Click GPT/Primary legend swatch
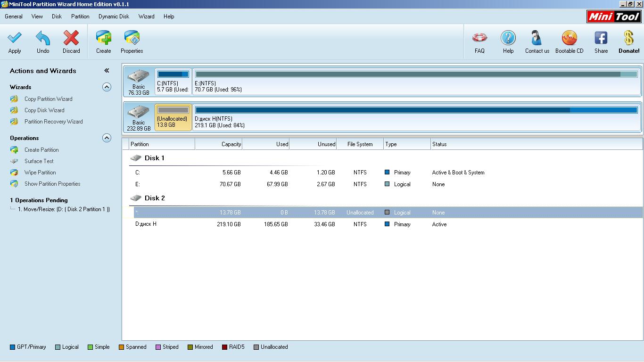The image size is (644, 362). (x=12, y=347)
